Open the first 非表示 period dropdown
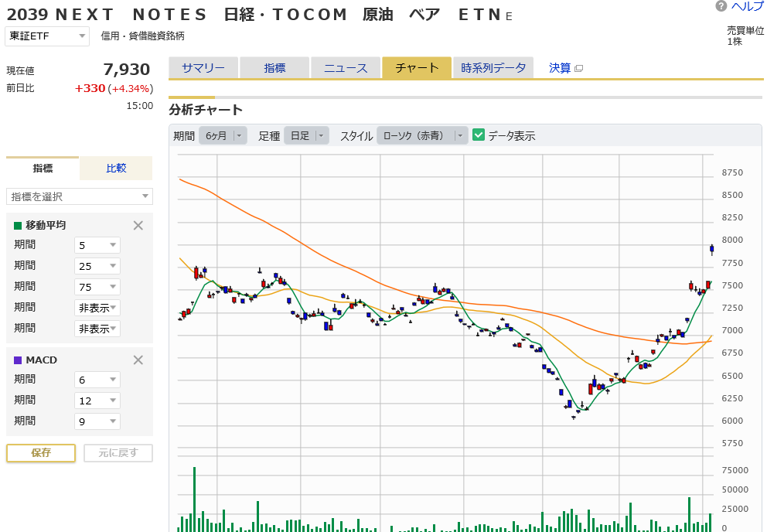This screenshot has height=532, width=767. (97, 308)
